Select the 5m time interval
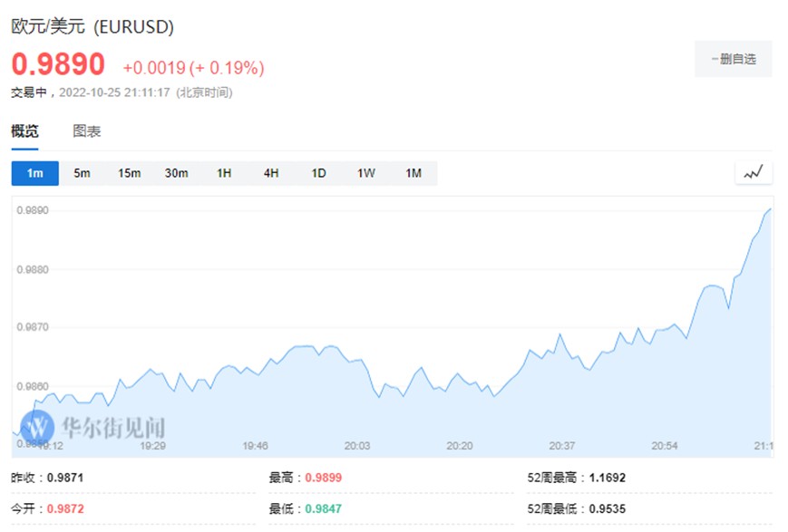 tap(83, 173)
